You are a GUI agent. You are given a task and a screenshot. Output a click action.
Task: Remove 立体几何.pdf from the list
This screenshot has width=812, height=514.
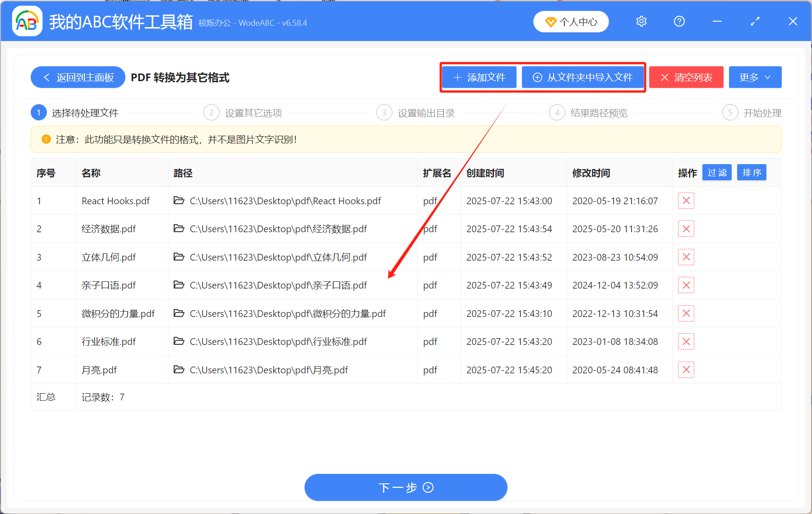point(686,257)
